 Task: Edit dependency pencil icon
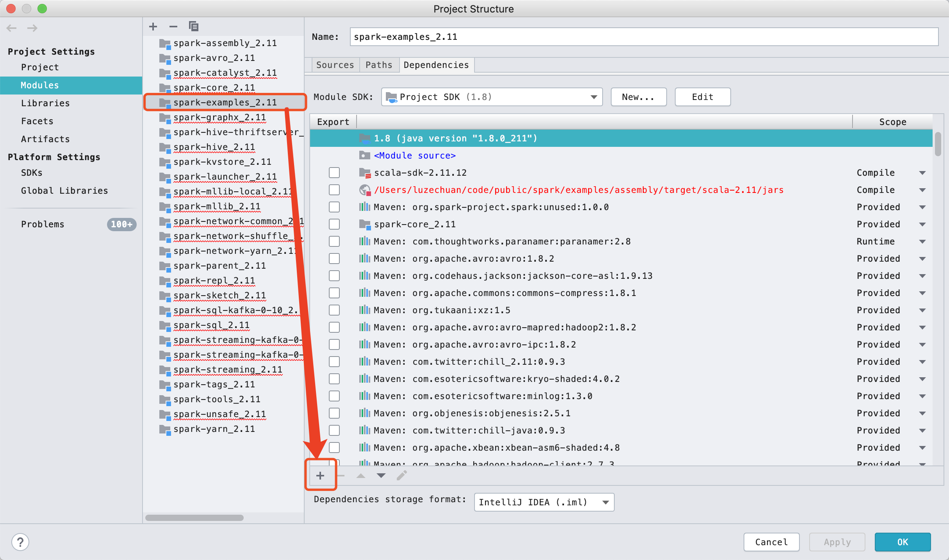pos(402,475)
